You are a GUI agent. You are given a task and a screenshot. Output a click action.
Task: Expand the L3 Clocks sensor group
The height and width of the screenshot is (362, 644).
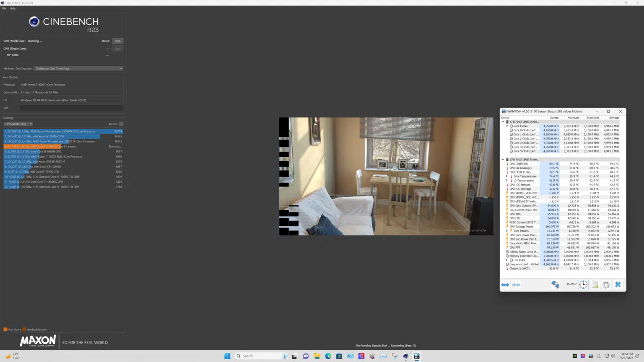coord(506,260)
